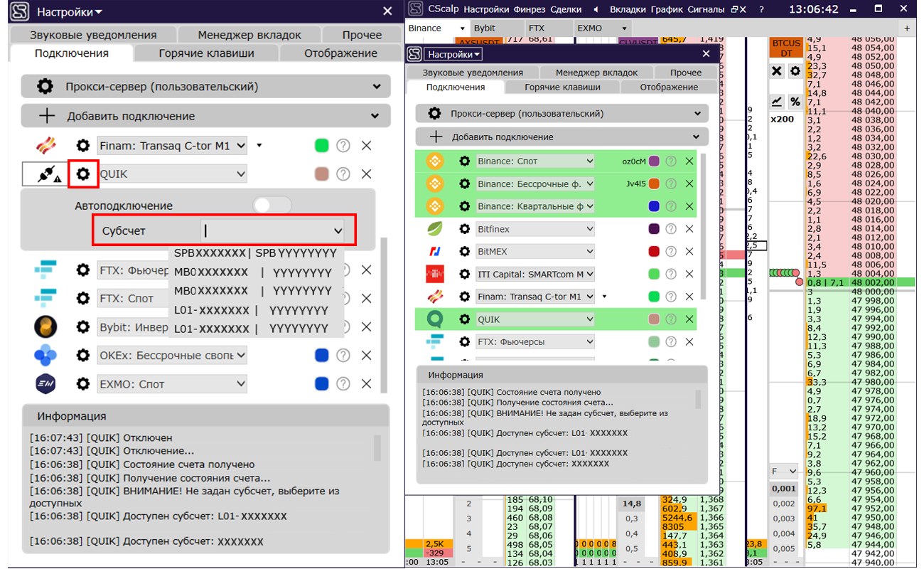
Task: Click gear icon for Bitfinex row
Action: (464, 229)
